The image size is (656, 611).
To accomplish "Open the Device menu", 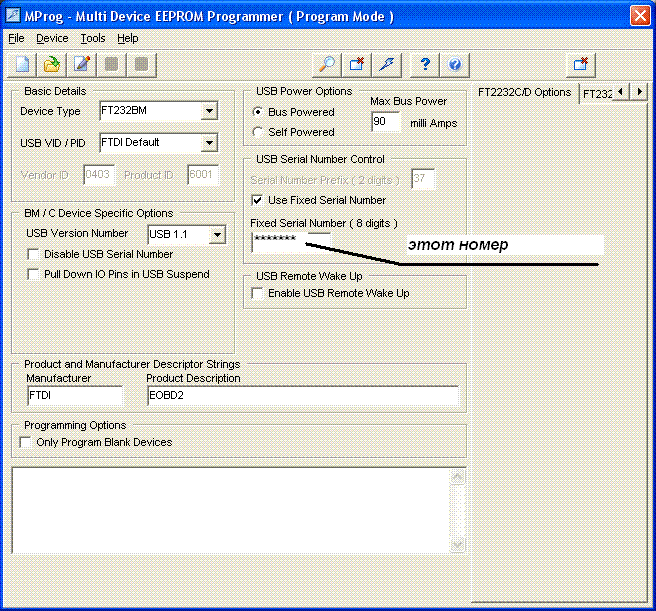I will click(52, 39).
